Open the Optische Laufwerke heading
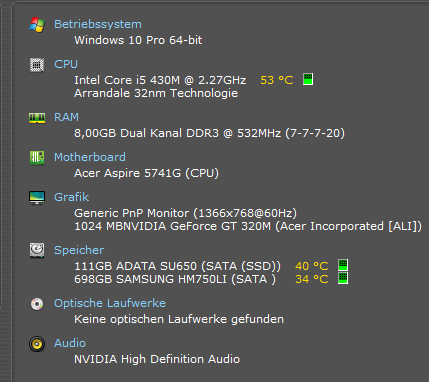This screenshot has height=382, width=429. (110, 303)
